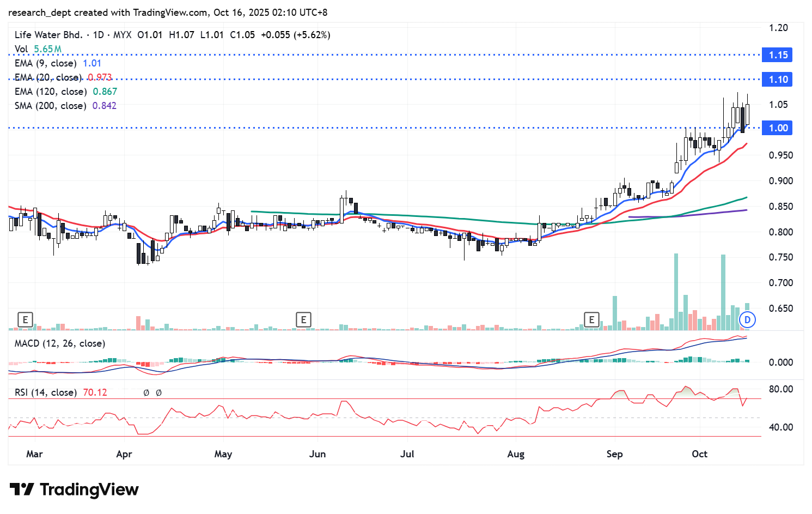Click the RSI (14, close) pane label
This screenshot has width=812, height=514.
click(x=46, y=392)
